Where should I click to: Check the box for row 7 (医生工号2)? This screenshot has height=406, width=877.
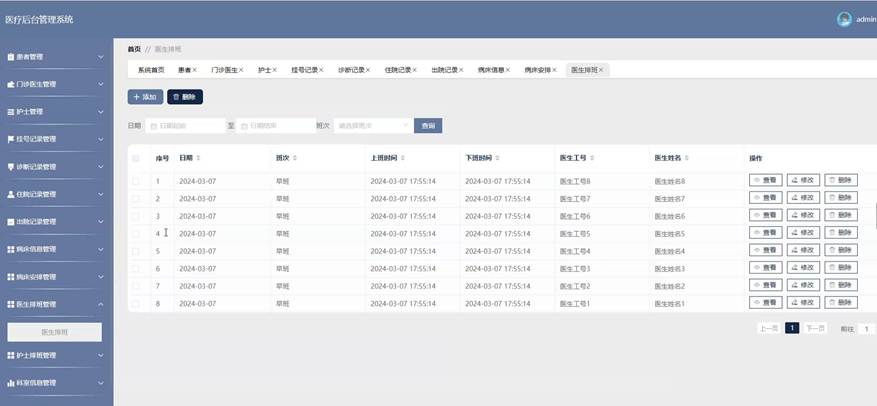pyautogui.click(x=135, y=286)
